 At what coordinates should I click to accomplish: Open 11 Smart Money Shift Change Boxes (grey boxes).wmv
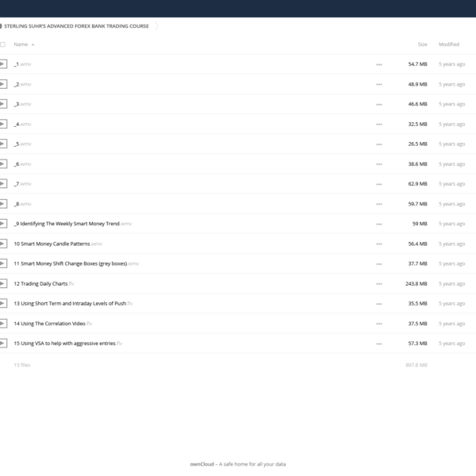tap(76, 263)
